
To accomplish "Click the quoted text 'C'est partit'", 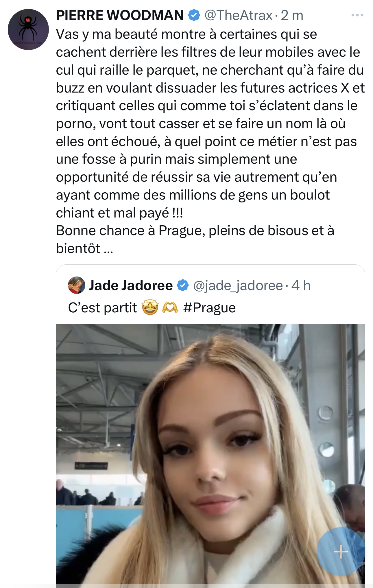I will (x=102, y=308).
